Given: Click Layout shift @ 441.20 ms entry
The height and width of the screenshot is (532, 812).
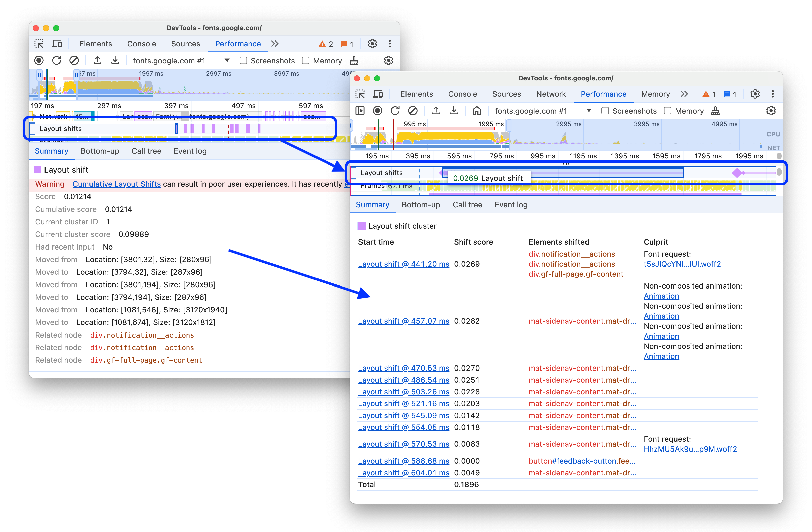Looking at the screenshot, I should pyautogui.click(x=403, y=264).
